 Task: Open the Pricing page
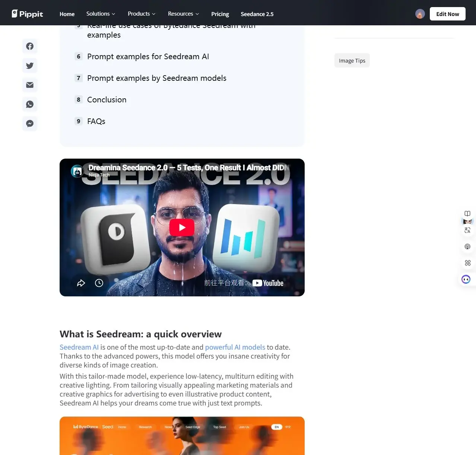point(220,14)
